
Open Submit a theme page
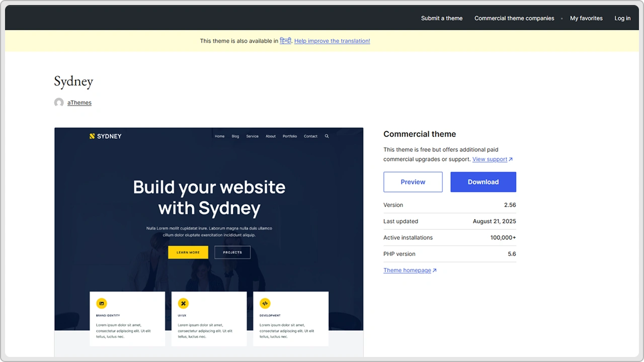[442, 18]
